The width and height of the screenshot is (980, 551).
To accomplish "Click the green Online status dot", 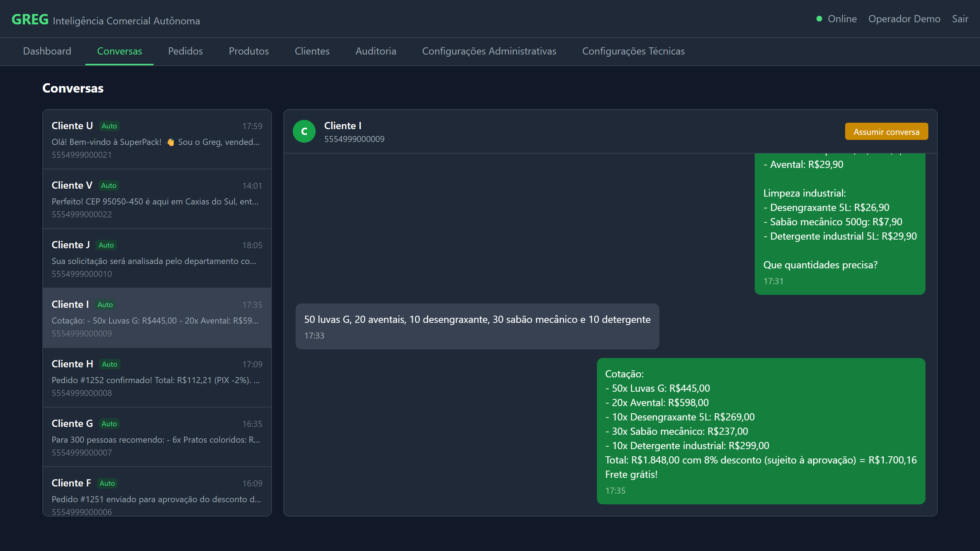I will pos(819,19).
